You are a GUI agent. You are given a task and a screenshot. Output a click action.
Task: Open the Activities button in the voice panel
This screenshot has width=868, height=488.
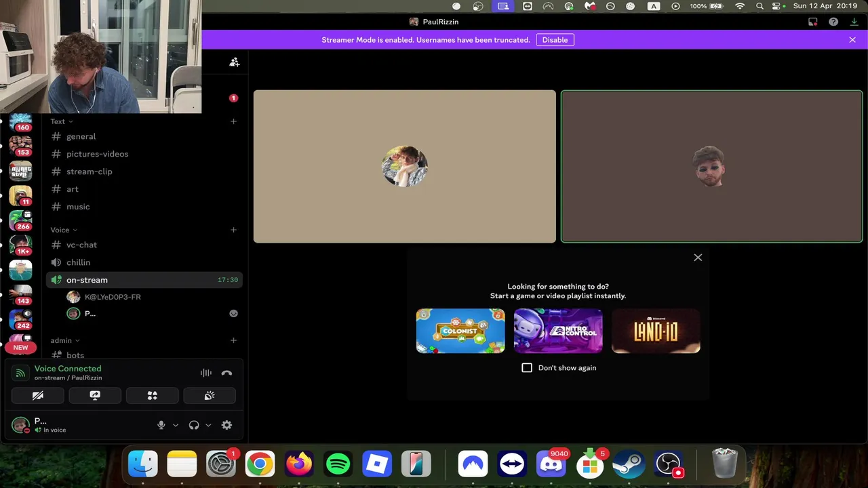pos(153,396)
